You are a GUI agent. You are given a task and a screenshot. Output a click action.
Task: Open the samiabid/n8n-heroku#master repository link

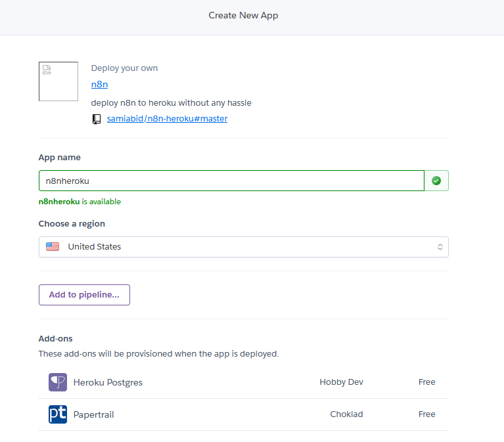click(x=167, y=118)
